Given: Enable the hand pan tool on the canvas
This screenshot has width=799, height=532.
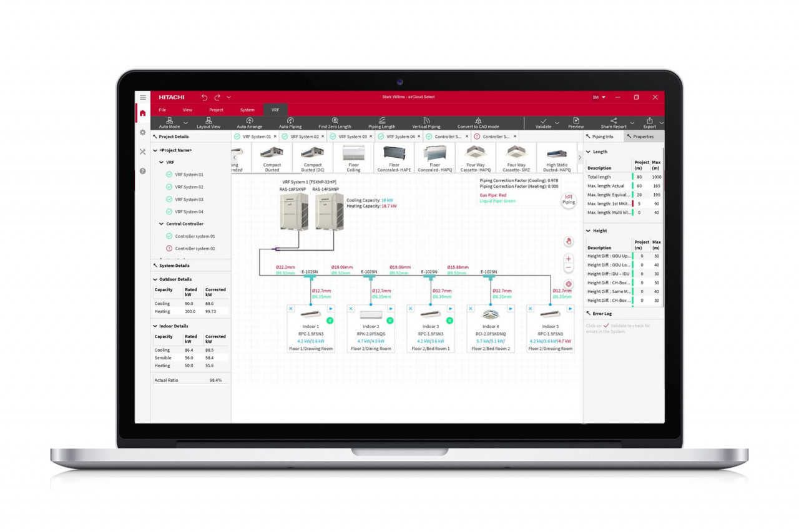Looking at the screenshot, I should click(x=569, y=241).
